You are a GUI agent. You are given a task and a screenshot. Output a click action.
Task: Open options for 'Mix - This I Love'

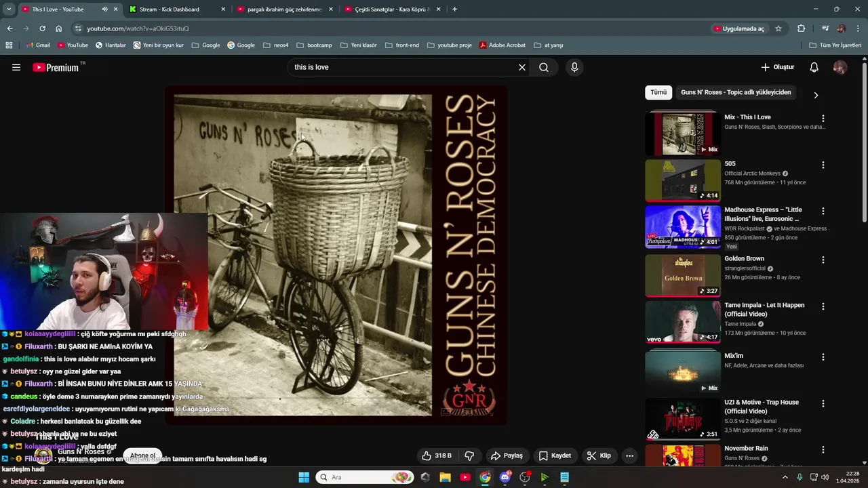pos(823,118)
